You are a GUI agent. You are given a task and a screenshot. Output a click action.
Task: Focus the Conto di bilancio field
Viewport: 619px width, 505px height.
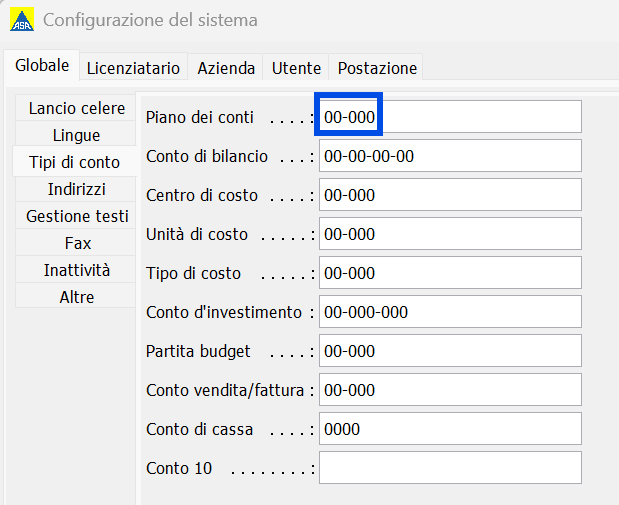coord(450,156)
